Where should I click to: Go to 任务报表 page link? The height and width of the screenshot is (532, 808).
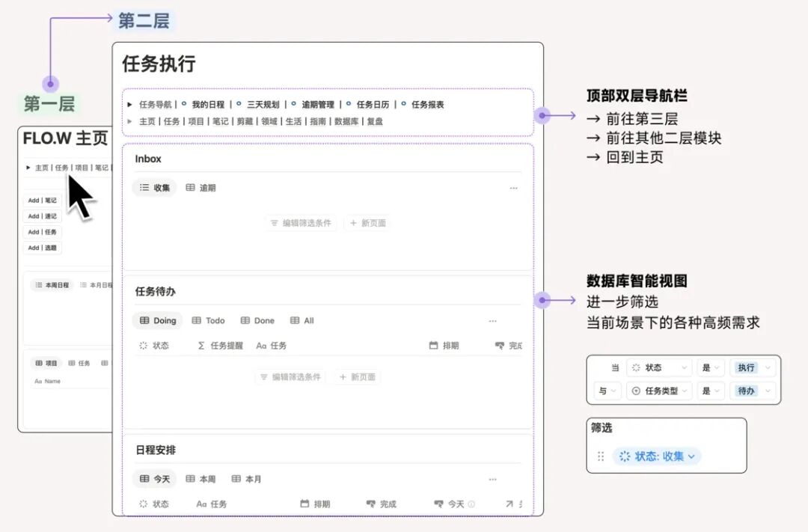428,105
